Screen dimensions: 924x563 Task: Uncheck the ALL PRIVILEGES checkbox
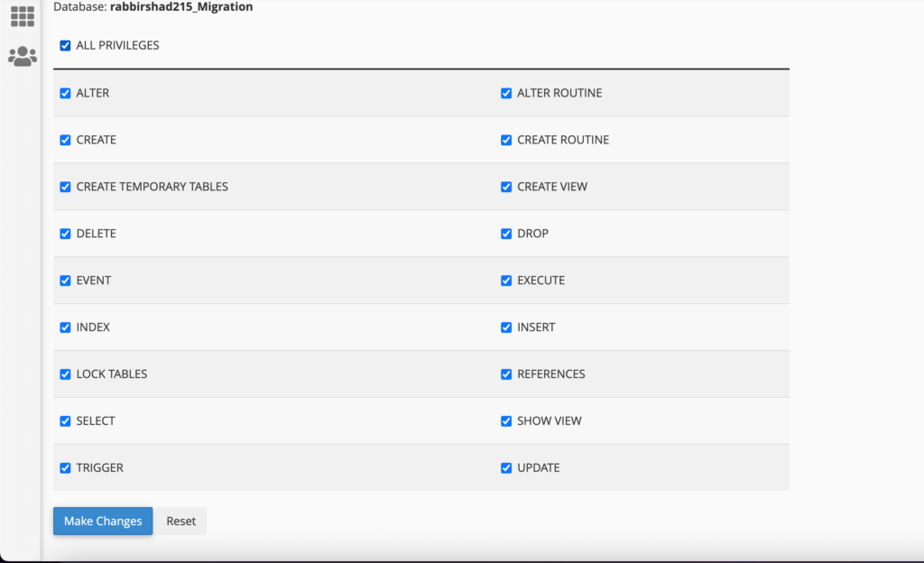pos(65,45)
